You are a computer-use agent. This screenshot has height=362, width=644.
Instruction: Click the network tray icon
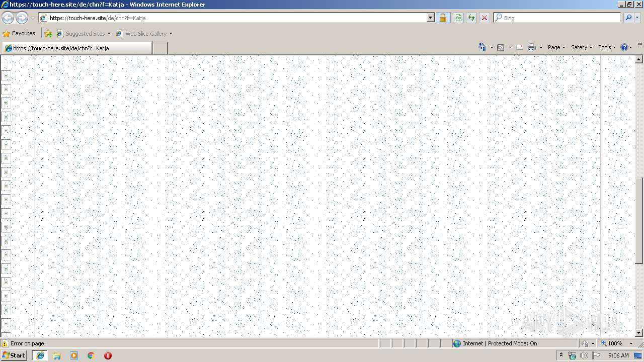(572, 355)
